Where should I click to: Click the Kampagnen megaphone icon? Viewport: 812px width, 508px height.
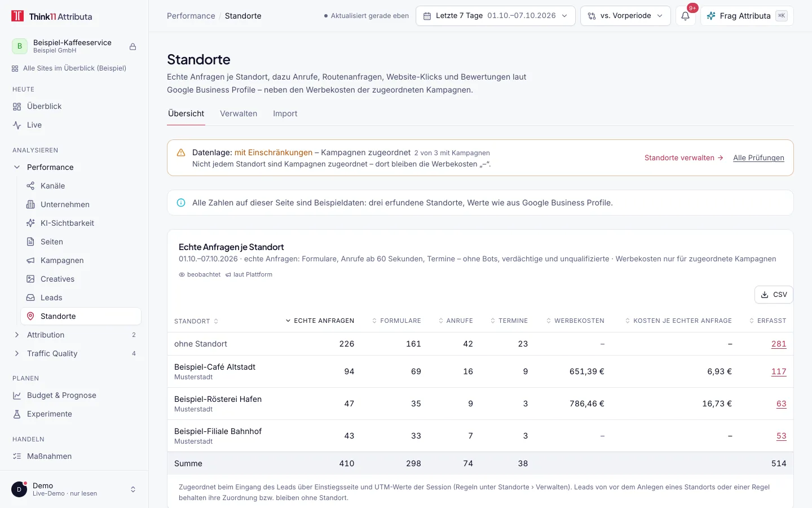coord(30,260)
